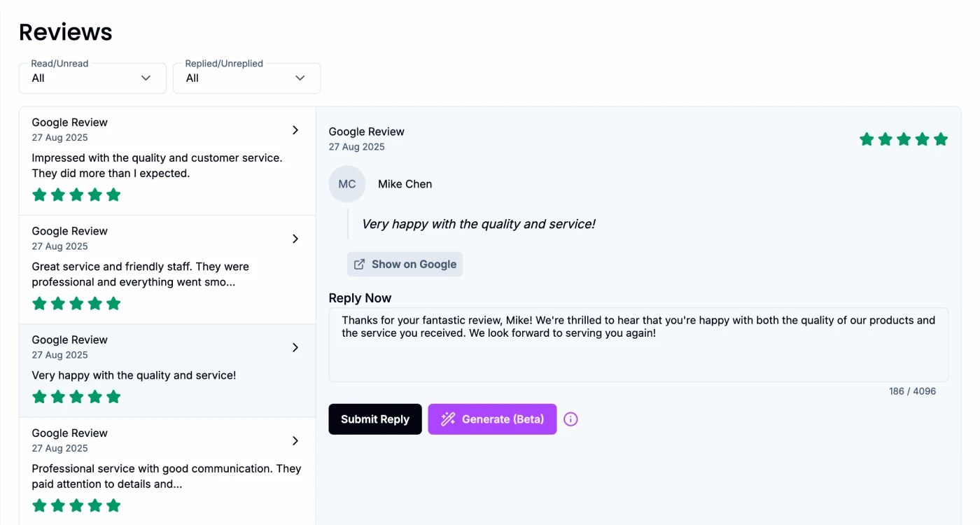The image size is (980, 525).
Task: Click the 'Reply Now' label
Action: pyautogui.click(x=360, y=298)
